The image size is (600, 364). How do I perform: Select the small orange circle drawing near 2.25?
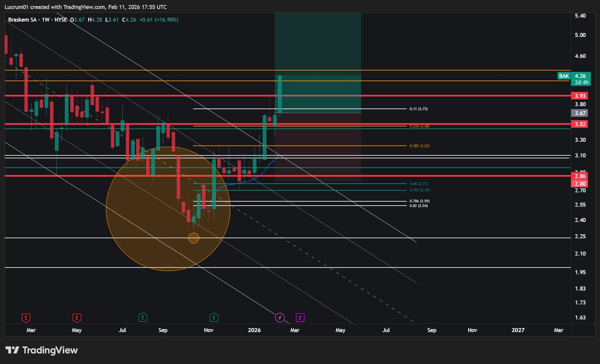coord(193,238)
